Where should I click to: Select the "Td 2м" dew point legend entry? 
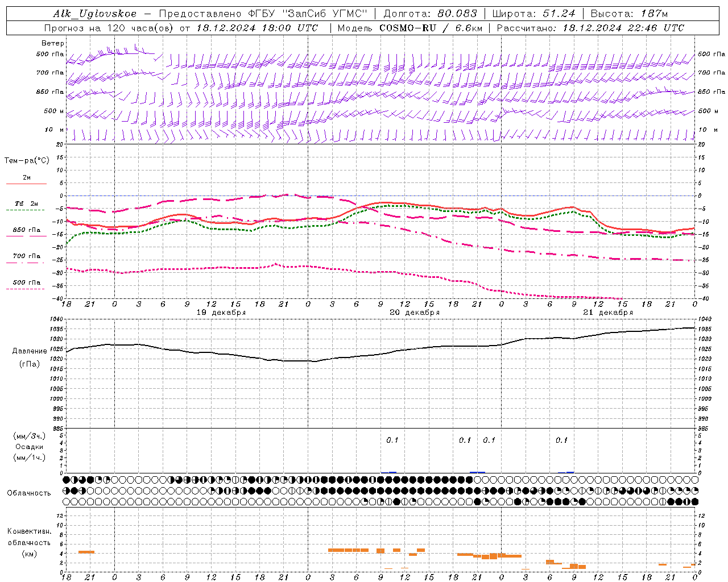click(x=27, y=203)
